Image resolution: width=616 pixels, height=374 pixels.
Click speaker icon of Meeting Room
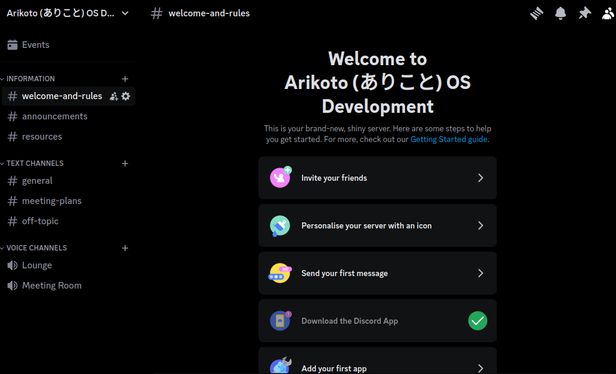click(12, 286)
